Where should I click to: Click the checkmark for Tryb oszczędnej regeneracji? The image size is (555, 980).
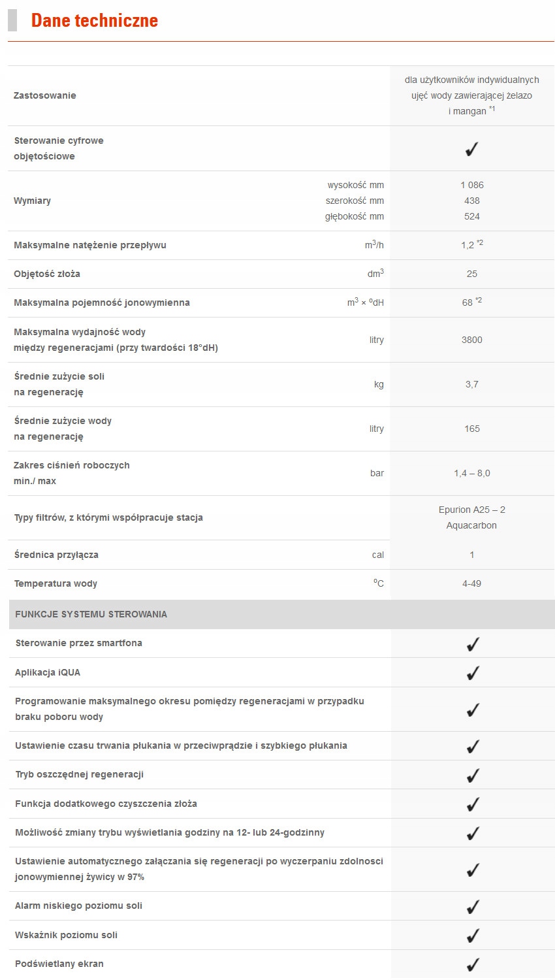(x=473, y=776)
